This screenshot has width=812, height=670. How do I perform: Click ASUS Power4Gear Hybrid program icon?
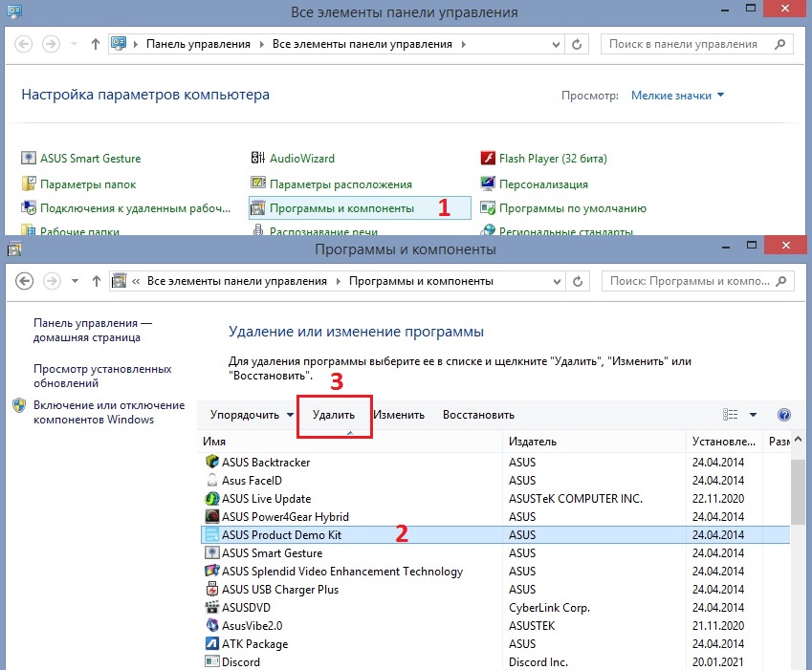(211, 516)
